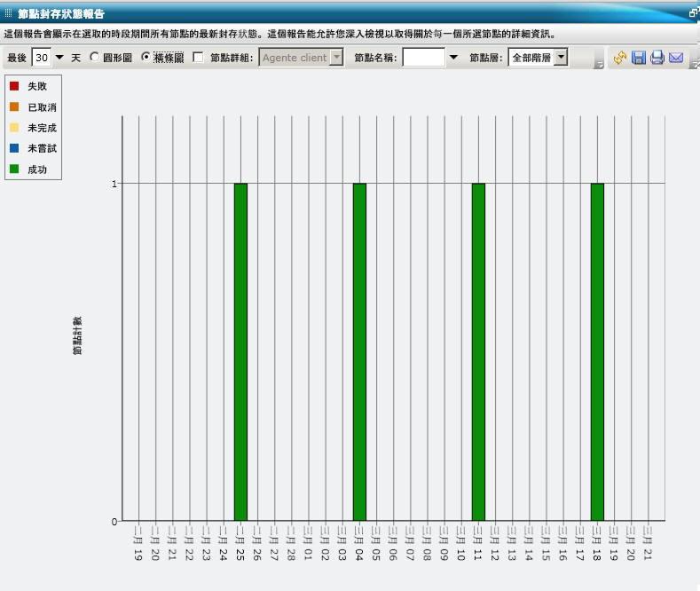Click the 節點封存狀態報告 title text
This screenshot has height=591, width=700.
61,14
